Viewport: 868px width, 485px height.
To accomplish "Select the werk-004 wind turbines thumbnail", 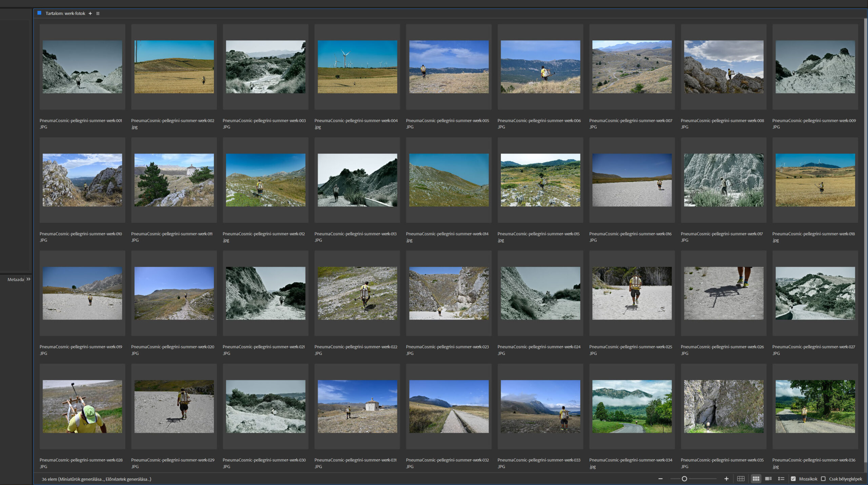I will point(357,67).
